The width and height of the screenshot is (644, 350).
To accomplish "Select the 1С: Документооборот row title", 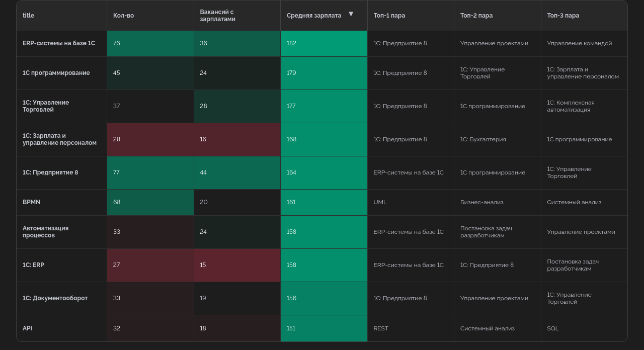I will tap(55, 298).
